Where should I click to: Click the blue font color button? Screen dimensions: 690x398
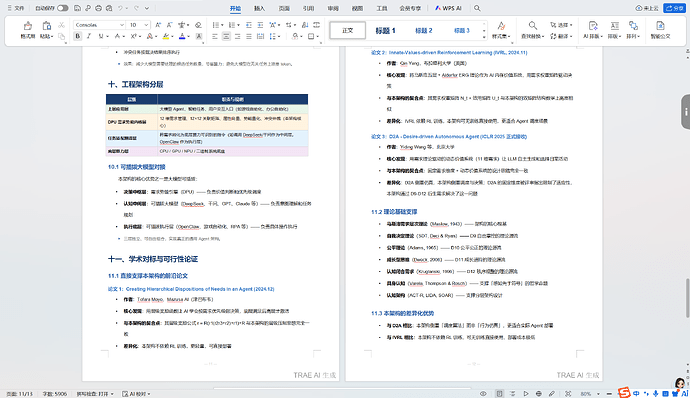182,37
